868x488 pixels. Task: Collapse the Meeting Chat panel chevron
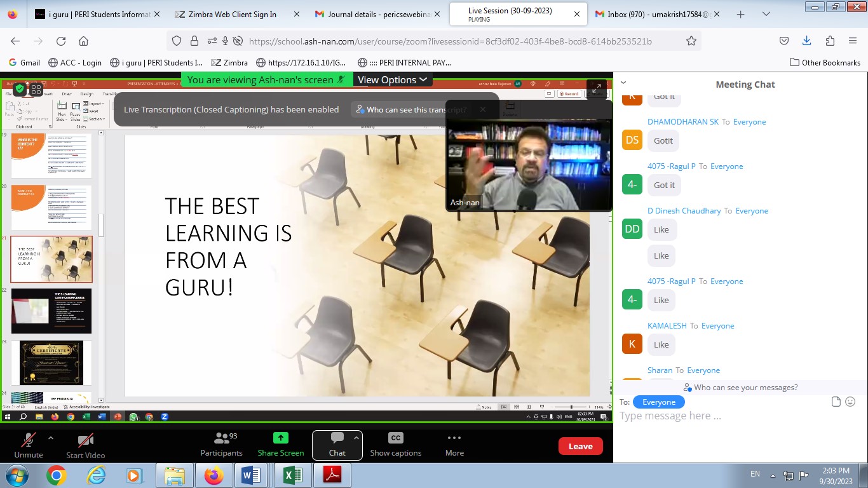623,83
